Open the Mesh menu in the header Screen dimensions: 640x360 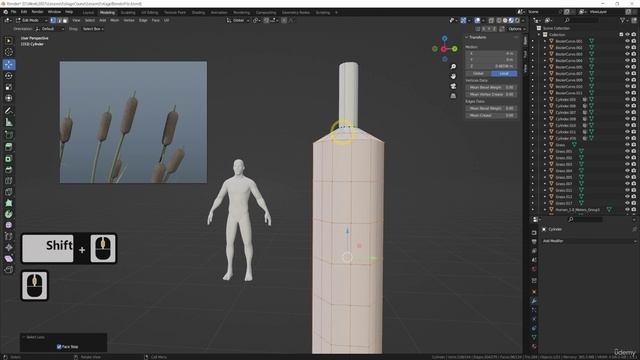tap(115, 20)
